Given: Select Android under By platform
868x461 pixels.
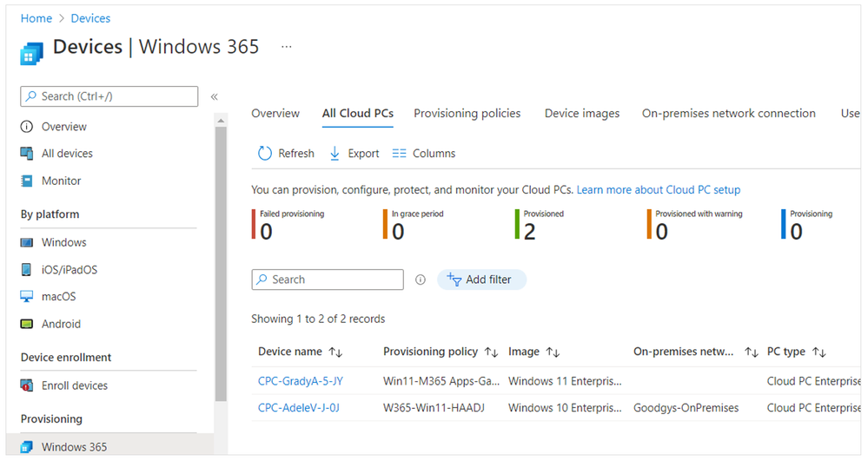Looking at the screenshot, I should click(61, 324).
